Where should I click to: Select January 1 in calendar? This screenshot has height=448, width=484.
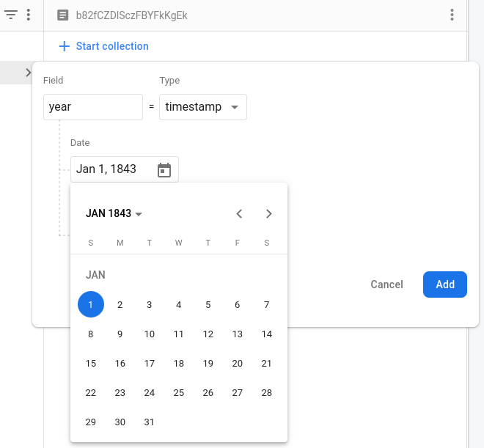point(91,304)
